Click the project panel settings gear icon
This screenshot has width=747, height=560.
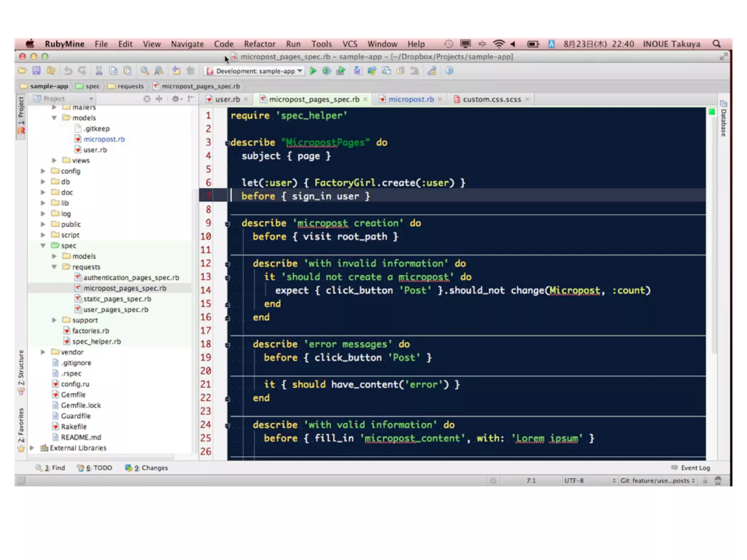pos(176,99)
